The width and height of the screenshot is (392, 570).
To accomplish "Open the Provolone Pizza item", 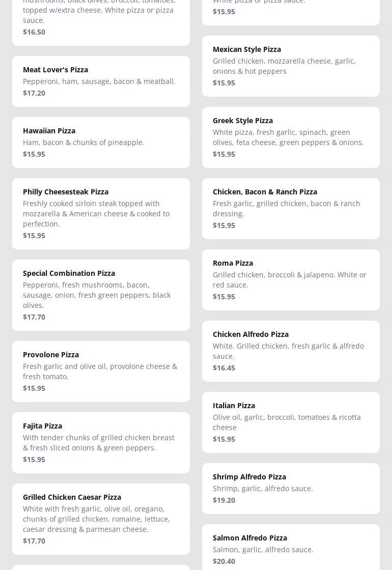I will (51, 355).
